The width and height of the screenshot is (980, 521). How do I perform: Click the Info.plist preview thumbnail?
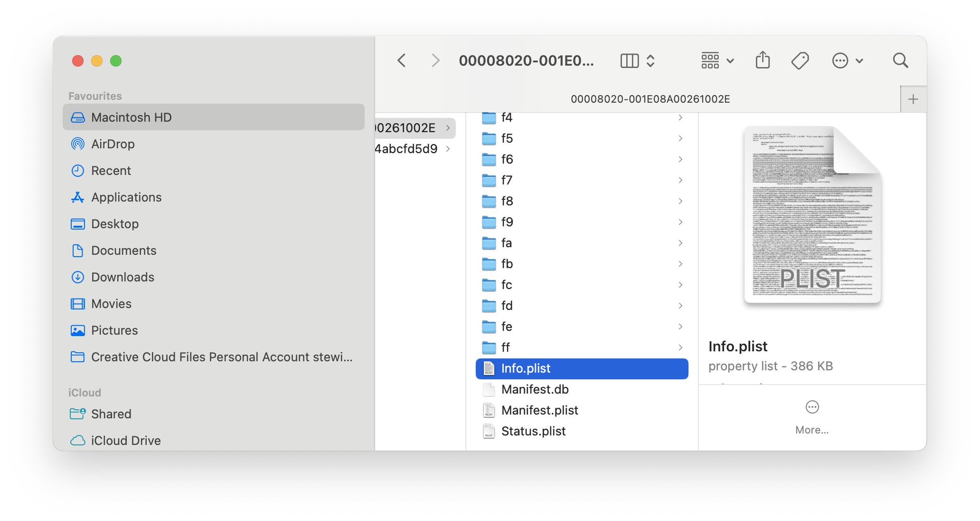812,215
